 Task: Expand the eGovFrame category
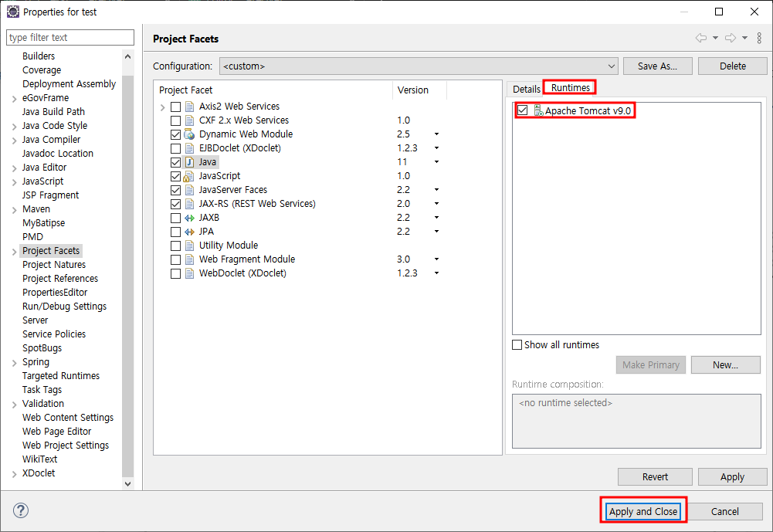point(15,99)
